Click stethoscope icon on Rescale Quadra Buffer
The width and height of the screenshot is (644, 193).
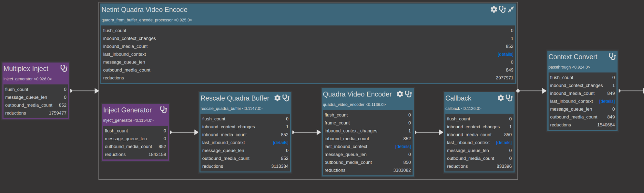[286, 98]
